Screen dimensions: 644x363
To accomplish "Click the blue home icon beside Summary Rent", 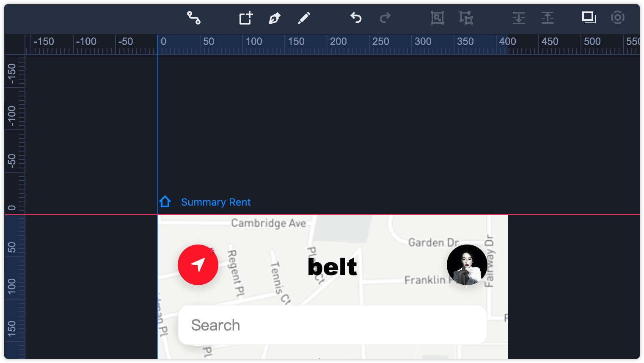I will pos(165,202).
